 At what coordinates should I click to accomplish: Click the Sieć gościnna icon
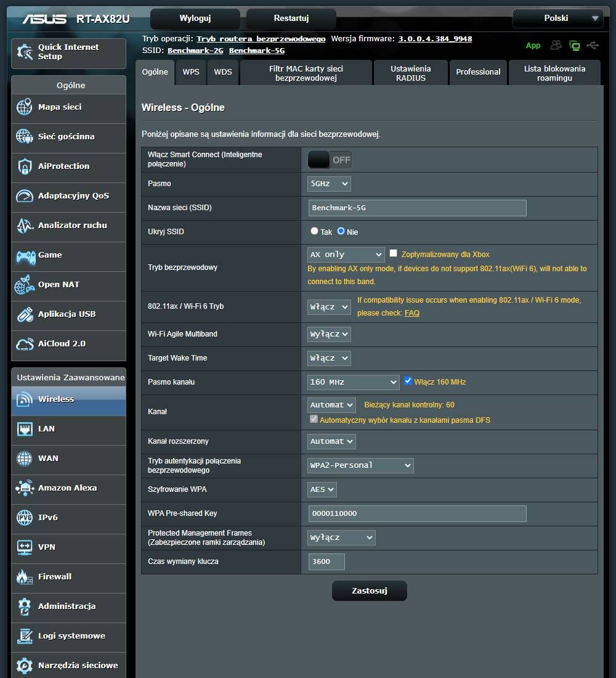click(24, 136)
